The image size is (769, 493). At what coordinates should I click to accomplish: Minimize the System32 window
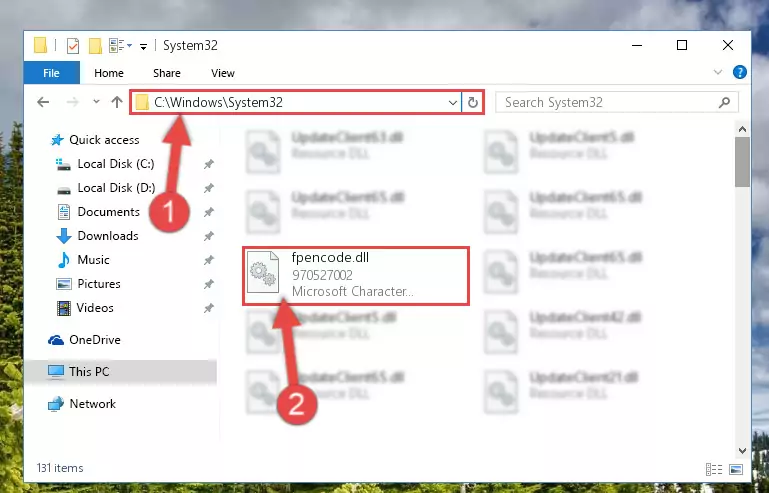coord(637,46)
